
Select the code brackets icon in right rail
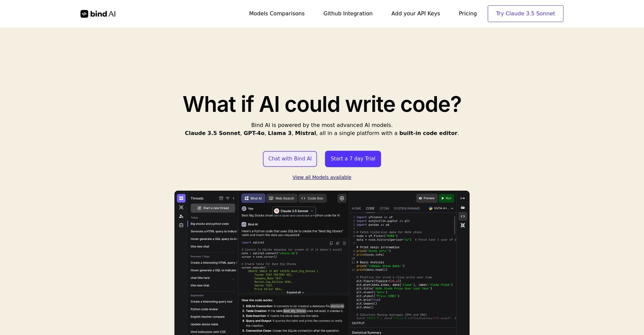pos(463,216)
